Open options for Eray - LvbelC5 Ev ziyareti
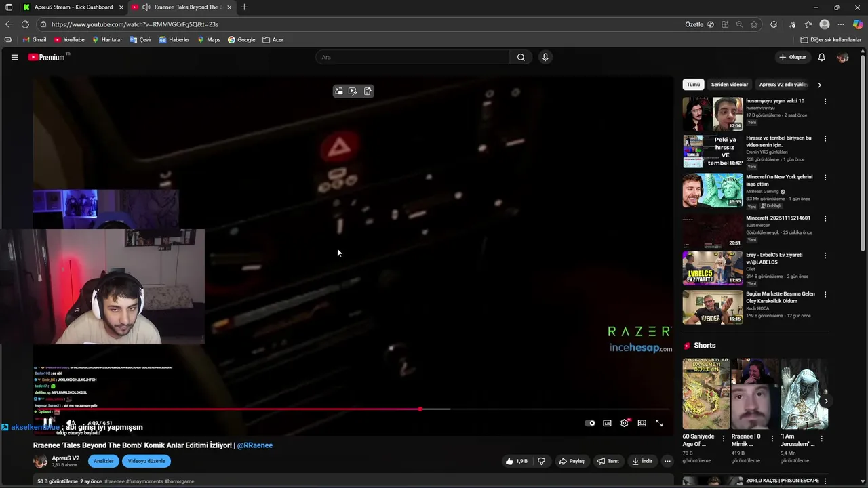The image size is (868, 488). (x=825, y=256)
